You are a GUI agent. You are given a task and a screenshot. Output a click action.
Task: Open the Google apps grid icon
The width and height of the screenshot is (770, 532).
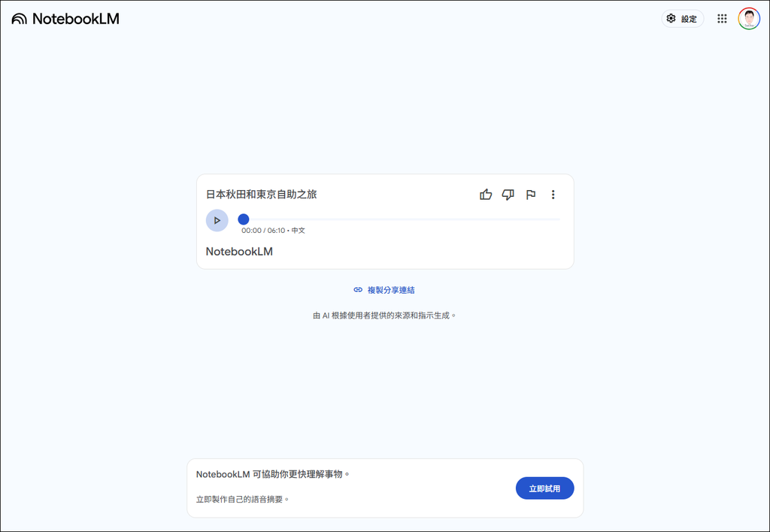click(x=722, y=19)
